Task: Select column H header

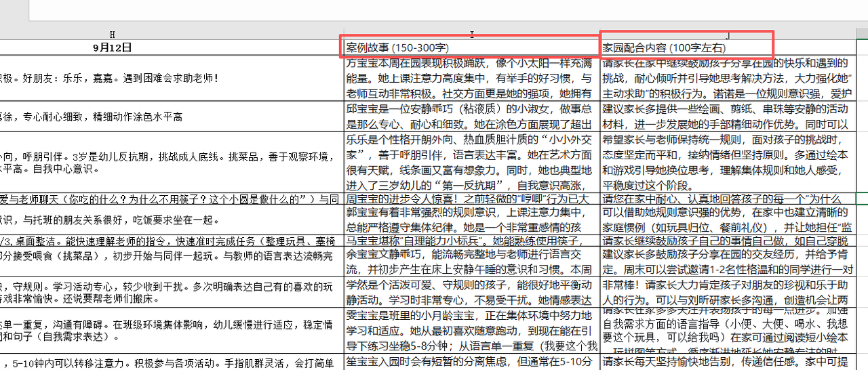Action: [112, 34]
